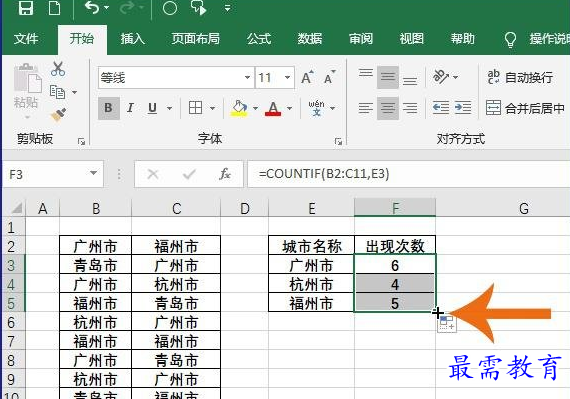Expand the borders dropdown arrow

(x=213, y=108)
